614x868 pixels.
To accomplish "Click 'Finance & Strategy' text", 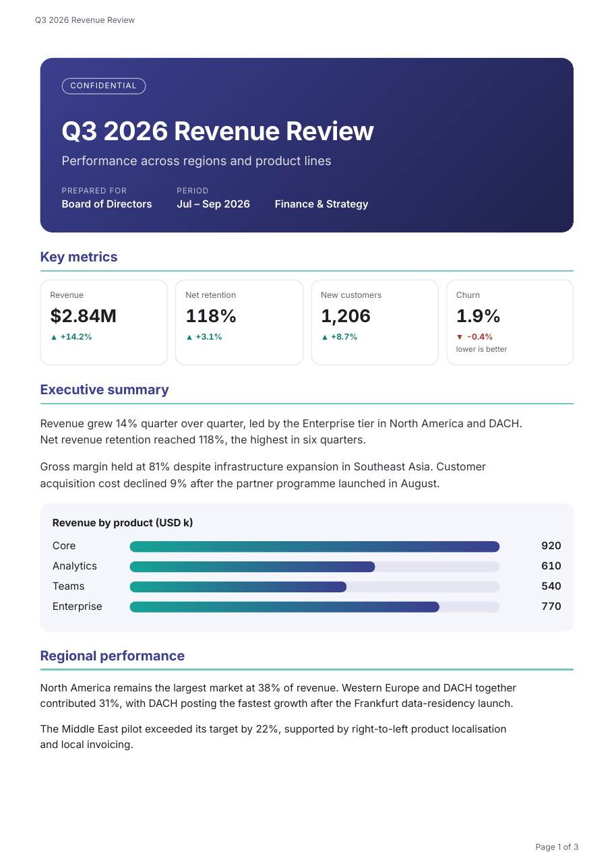I will [x=321, y=204].
